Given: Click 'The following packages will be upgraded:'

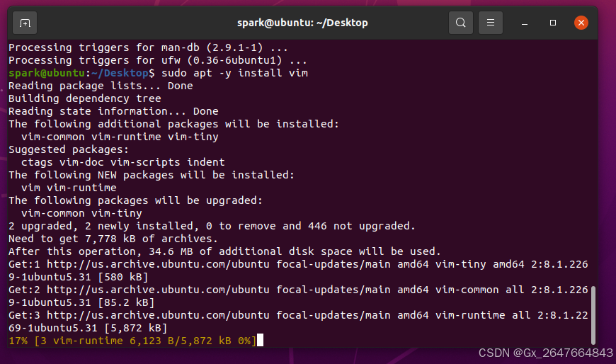Looking at the screenshot, I should point(135,200).
